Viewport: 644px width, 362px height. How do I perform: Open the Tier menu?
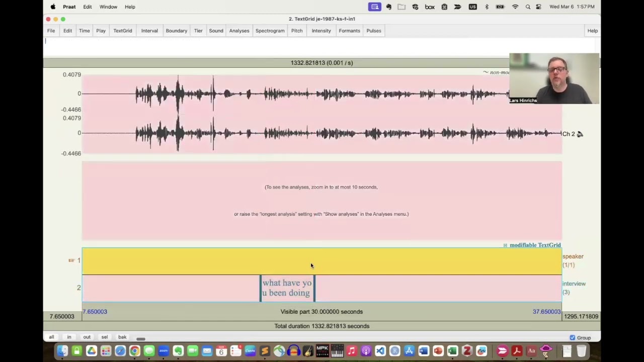(x=198, y=31)
